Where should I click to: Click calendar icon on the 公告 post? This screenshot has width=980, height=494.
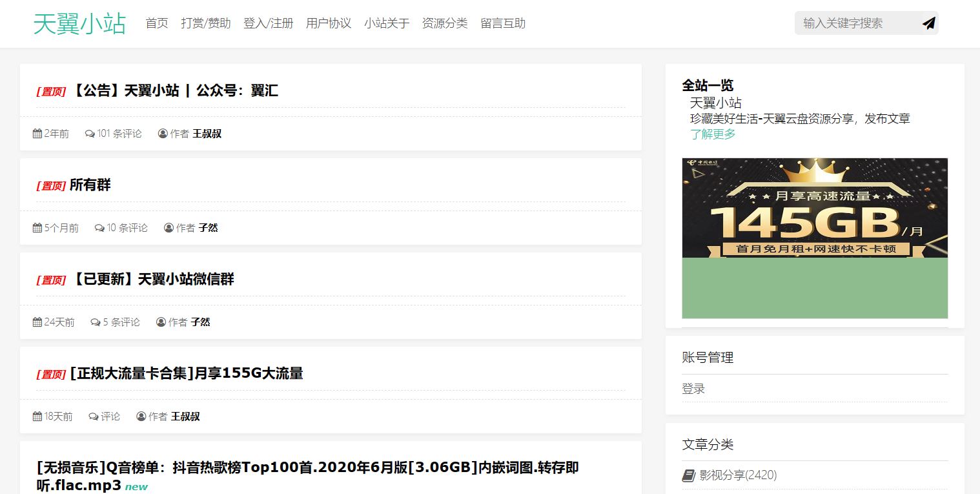point(37,134)
